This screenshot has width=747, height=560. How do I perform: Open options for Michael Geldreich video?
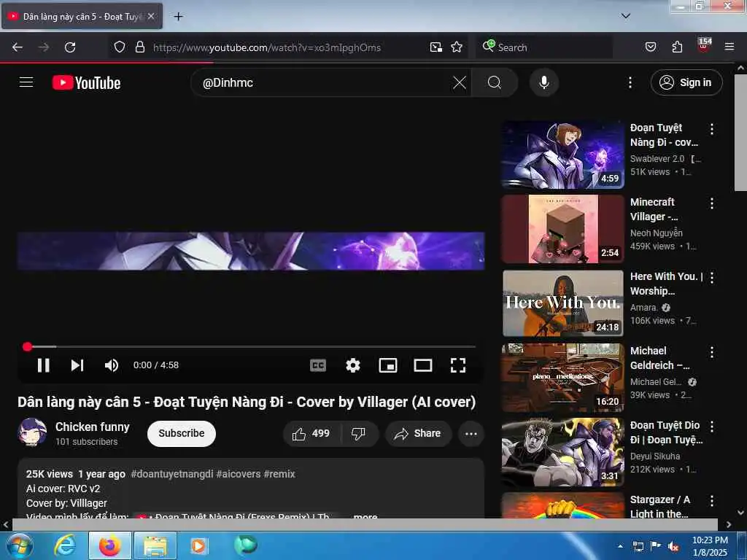pyautogui.click(x=712, y=352)
